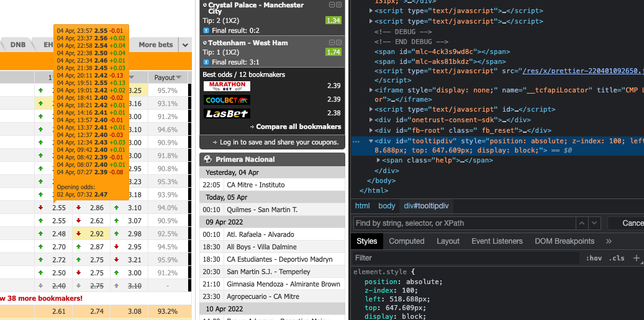Click the red down arrow beside odds 2.86
This screenshot has height=320, width=644.
click(x=78, y=208)
